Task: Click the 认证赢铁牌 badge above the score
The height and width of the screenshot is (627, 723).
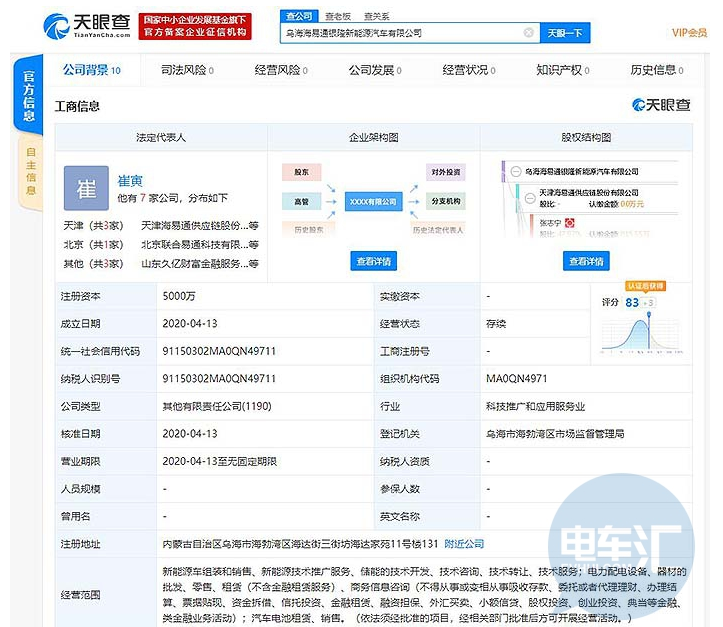Action: tap(645, 285)
